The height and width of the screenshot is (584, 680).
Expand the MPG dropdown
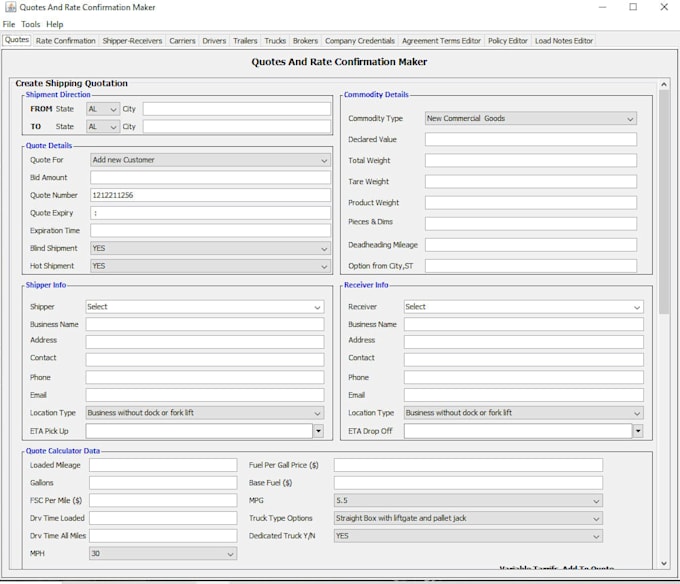click(x=468, y=500)
